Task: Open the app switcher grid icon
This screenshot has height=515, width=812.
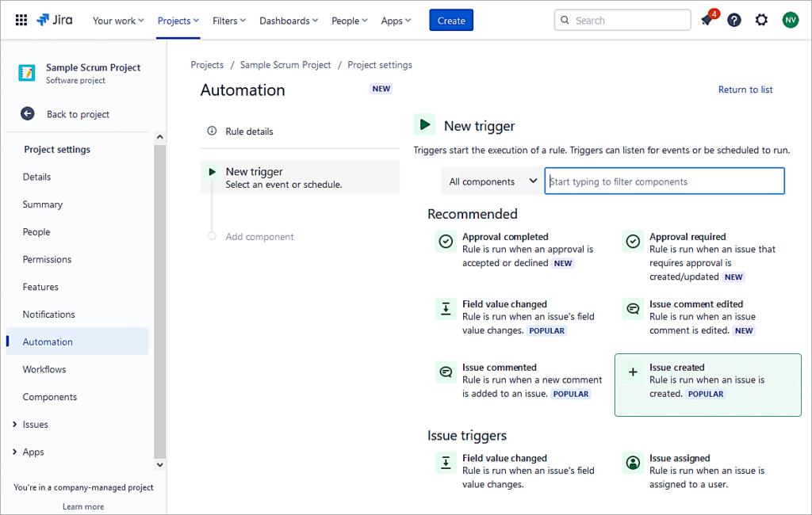Action: coord(21,20)
